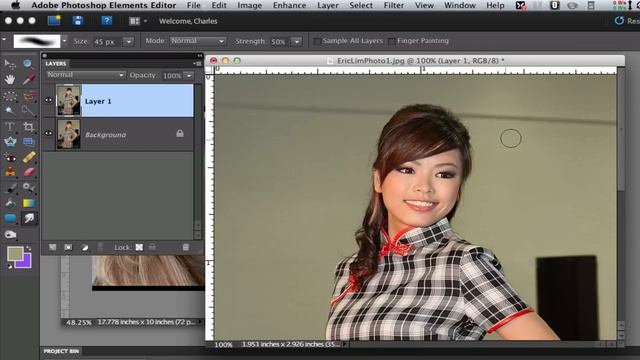Open the Window menu

pyautogui.click(x=460, y=5)
